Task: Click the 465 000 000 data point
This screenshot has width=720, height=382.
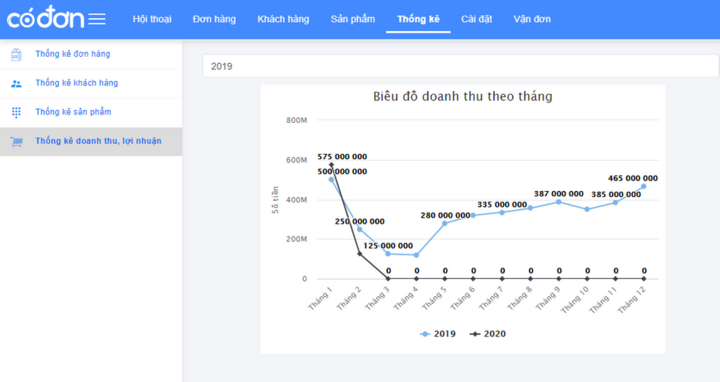Action: 643,186
